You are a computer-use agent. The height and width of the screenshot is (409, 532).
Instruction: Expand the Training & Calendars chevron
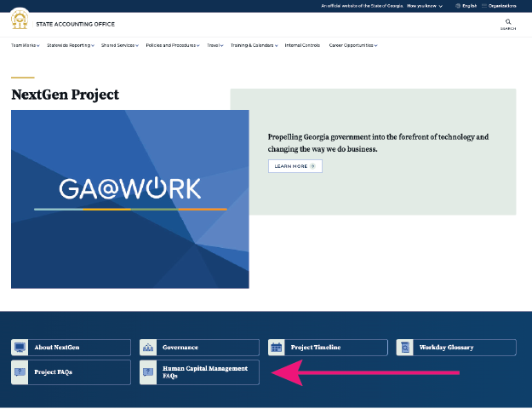point(277,45)
